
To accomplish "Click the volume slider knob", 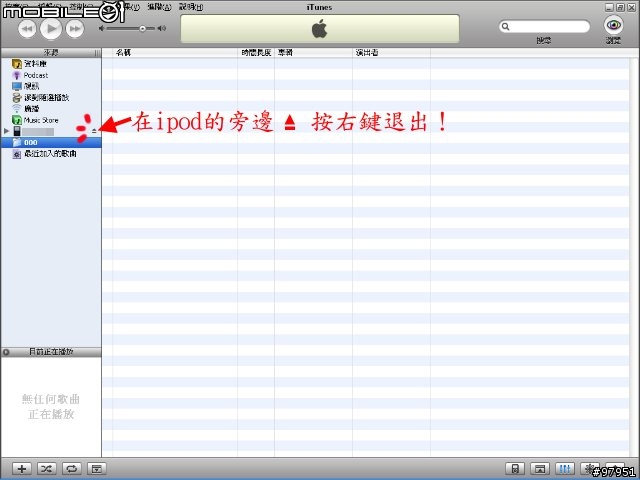I will coord(142,29).
